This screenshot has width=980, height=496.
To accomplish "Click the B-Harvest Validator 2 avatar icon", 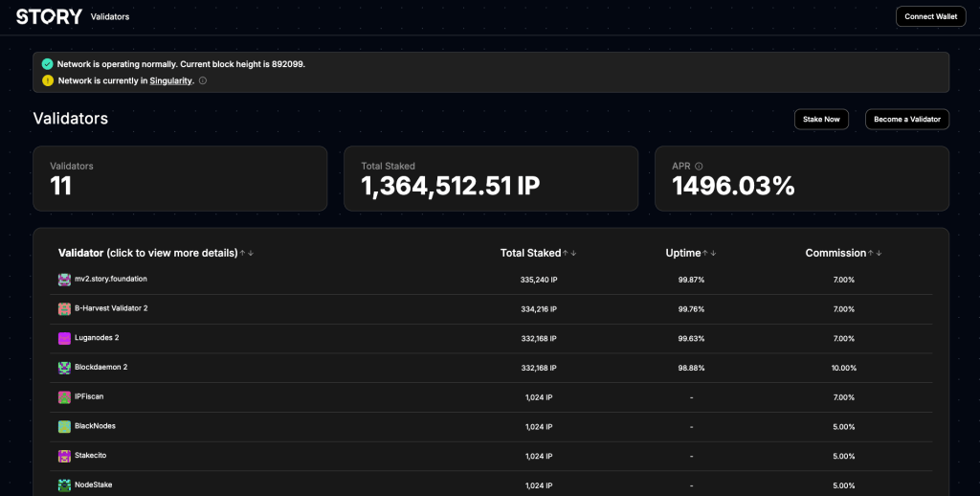I will [64, 309].
